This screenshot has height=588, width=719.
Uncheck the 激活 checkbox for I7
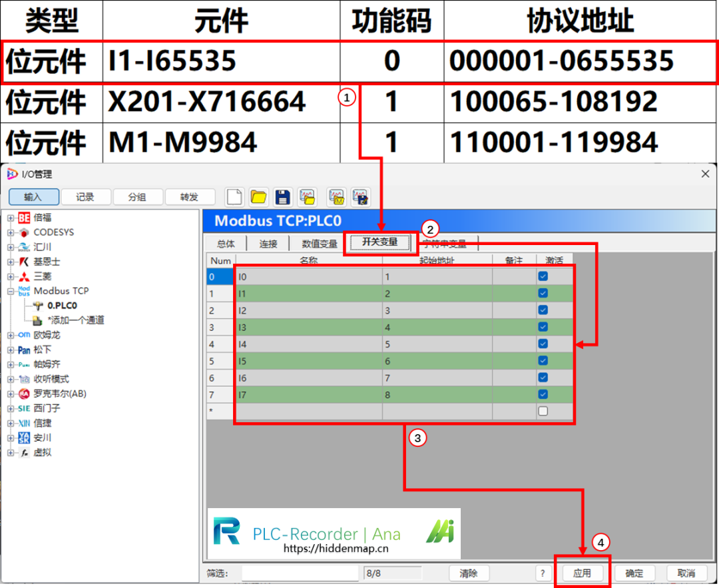pyautogui.click(x=543, y=394)
